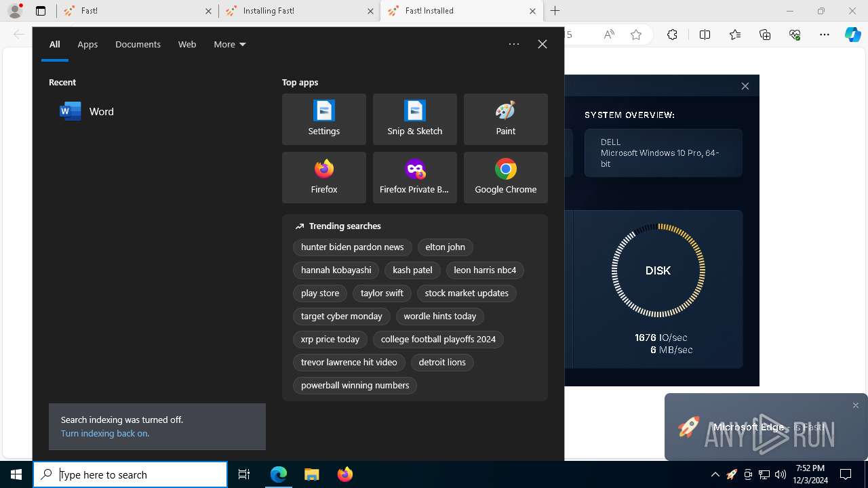Viewport: 868px width, 488px height.
Task: Open the notification center icon
Action: [846, 474]
